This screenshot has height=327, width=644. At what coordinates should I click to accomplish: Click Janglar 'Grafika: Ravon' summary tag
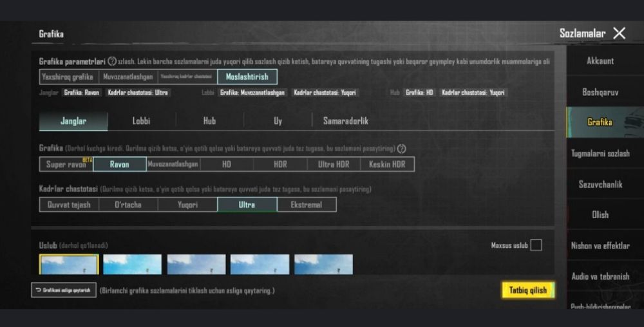coord(82,93)
